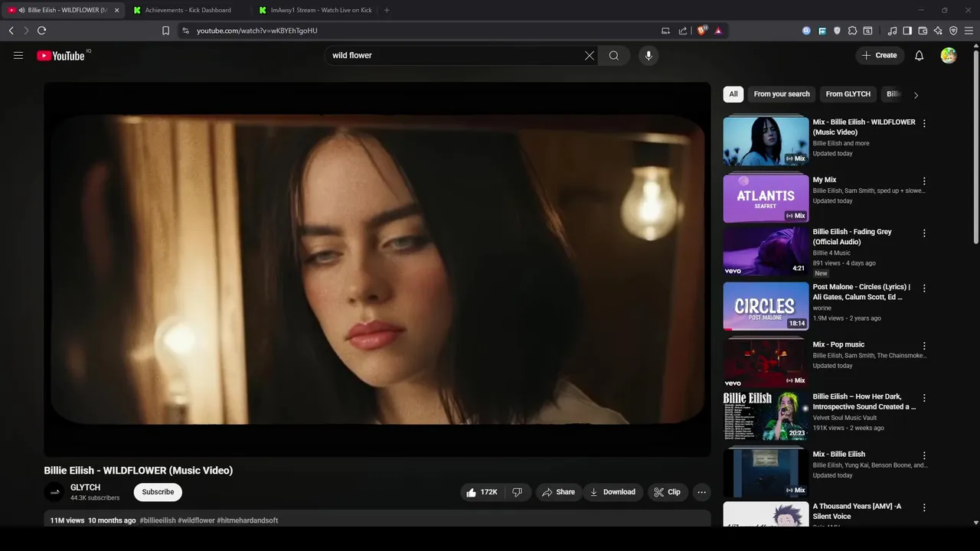Click the Download button
This screenshot has width=980, height=551.
pos(612,492)
